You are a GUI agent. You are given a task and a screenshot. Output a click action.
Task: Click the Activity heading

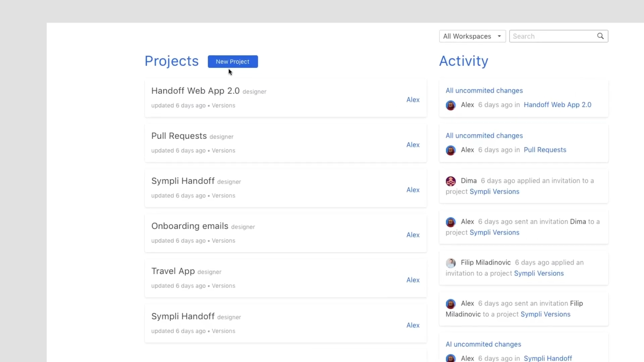pyautogui.click(x=464, y=61)
